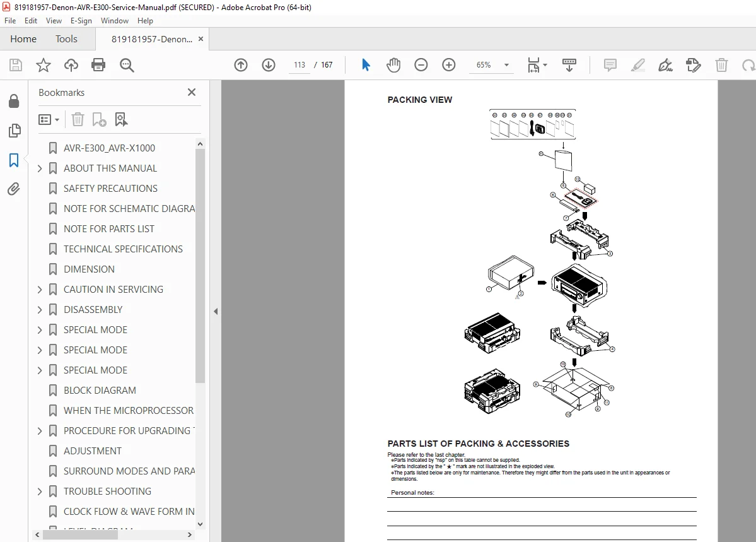Open Fit page options tool

533,64
